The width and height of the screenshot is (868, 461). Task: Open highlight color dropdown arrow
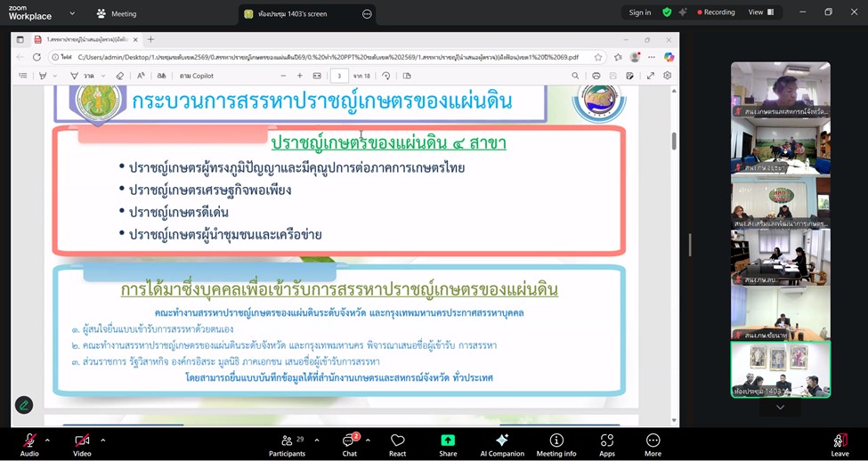pos(55,76)
